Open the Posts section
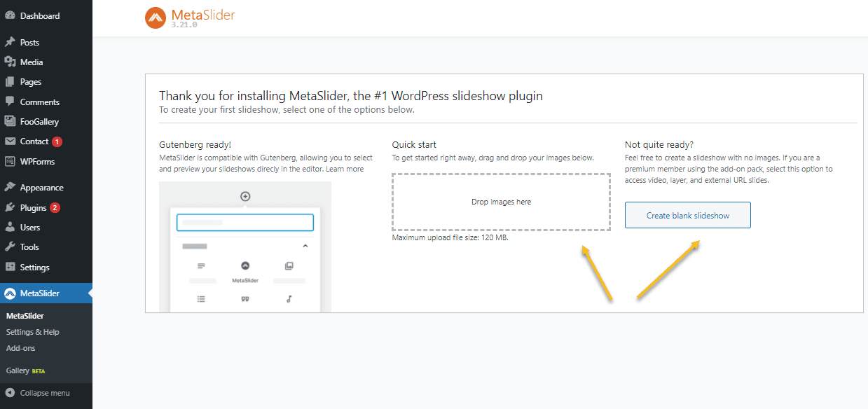The height and width of the screenshot is (409, 868). (x=29, y=41)
